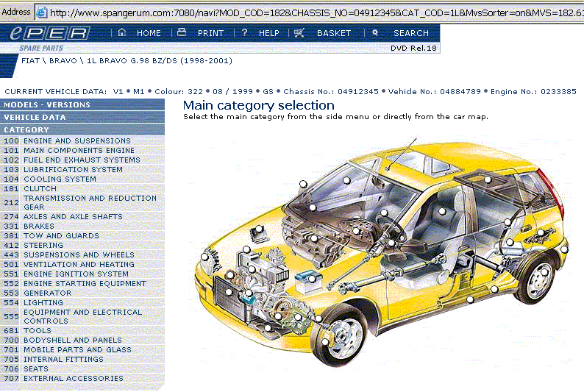Click the shopping cart icon beside BASKET

click(x=299, y=33)
